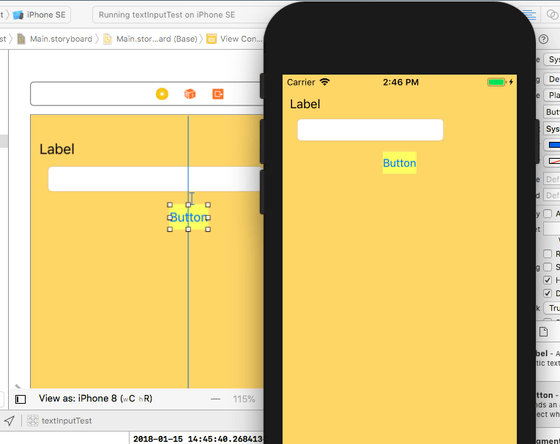
Task: Tap the Label text in simulator
Action: pyautogui.click(x=305, y=104)
